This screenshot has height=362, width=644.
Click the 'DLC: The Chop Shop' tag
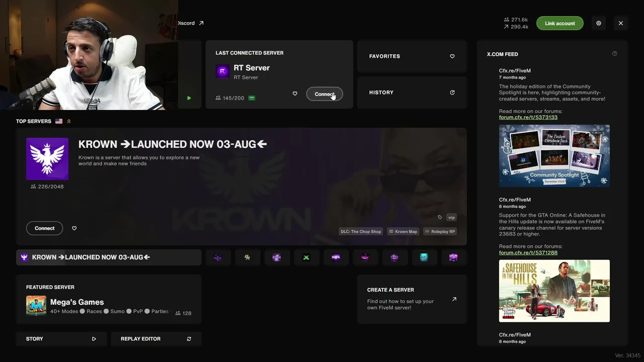[361, 232]
